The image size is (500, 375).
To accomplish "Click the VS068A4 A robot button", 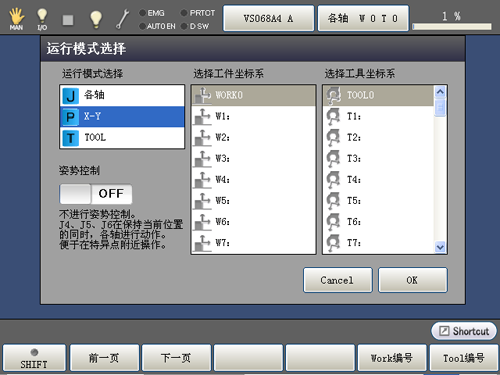I will (269, 18).
